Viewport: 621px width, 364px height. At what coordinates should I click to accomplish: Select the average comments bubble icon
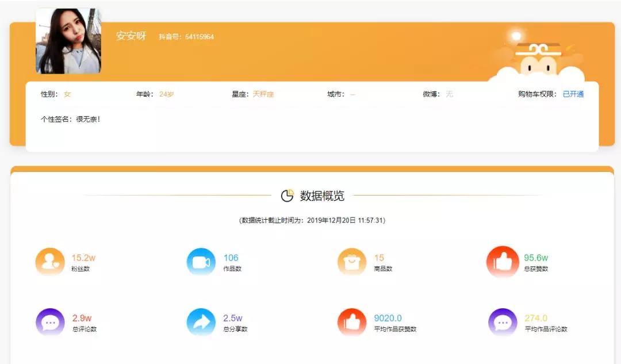click(503, 323)
